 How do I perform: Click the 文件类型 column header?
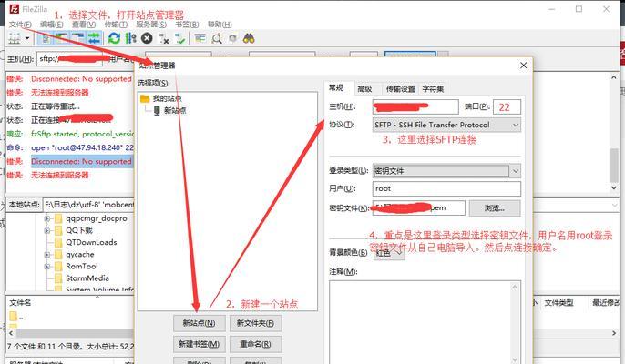pos(558,303)
